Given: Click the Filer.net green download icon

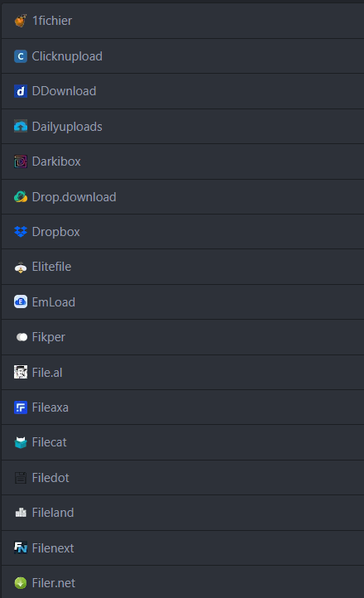Looking at the screenshot, I should tap(21, 583).
